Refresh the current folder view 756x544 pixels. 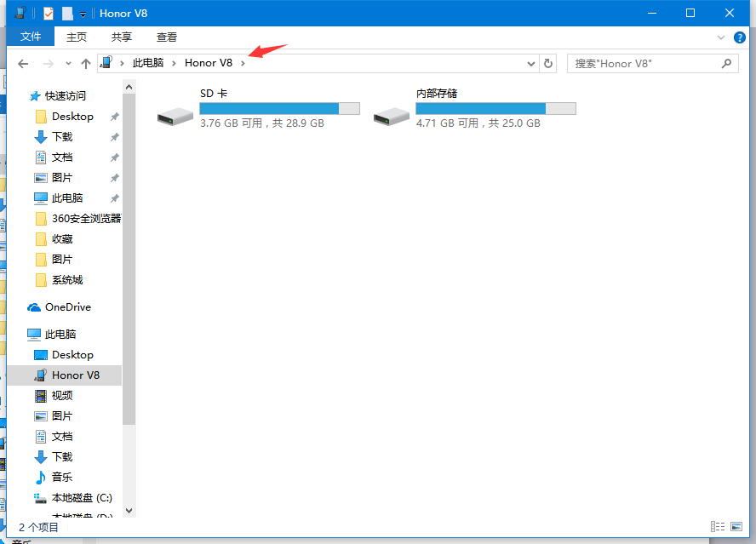(547, 64)
